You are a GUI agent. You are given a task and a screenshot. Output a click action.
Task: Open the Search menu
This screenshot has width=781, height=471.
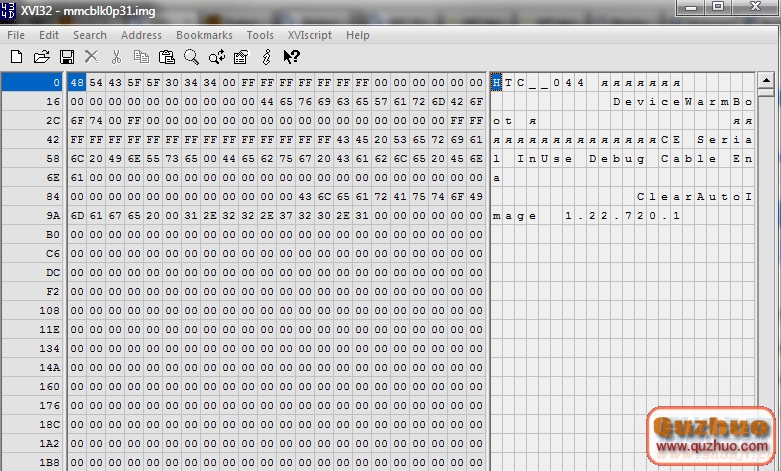pos(90,35)
